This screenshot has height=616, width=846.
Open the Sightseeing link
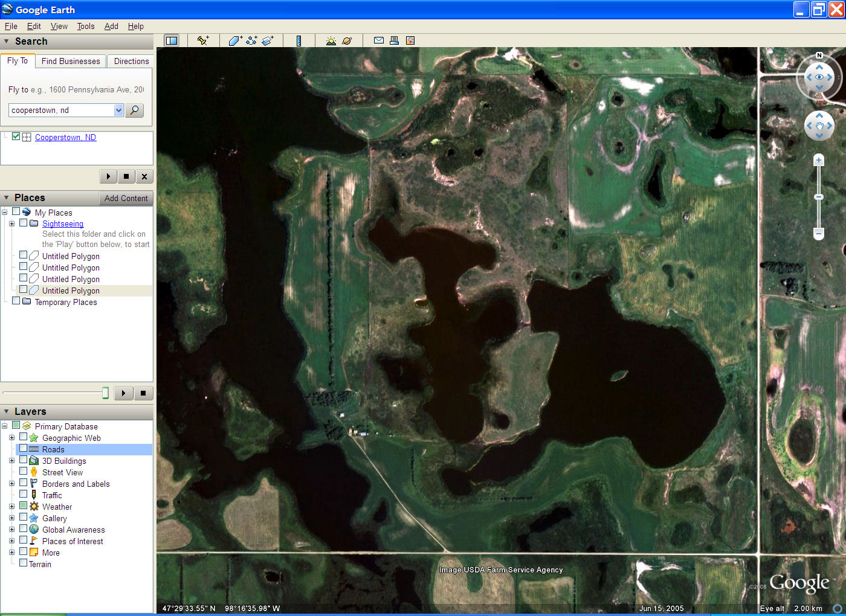coord(63,223)
